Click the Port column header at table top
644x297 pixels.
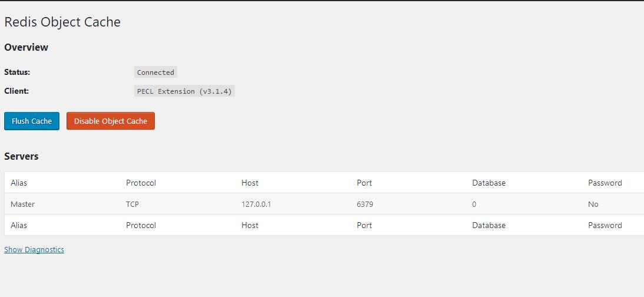[x=364, y=183]
